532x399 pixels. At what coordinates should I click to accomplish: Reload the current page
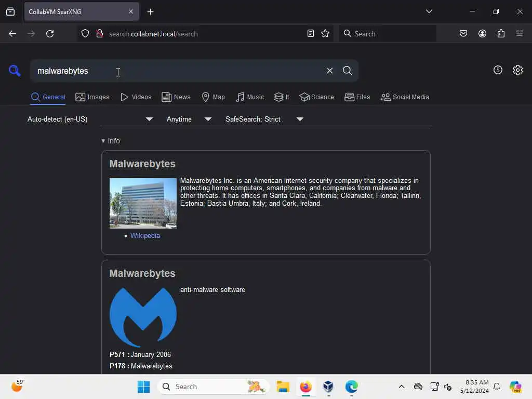[50, 34]
